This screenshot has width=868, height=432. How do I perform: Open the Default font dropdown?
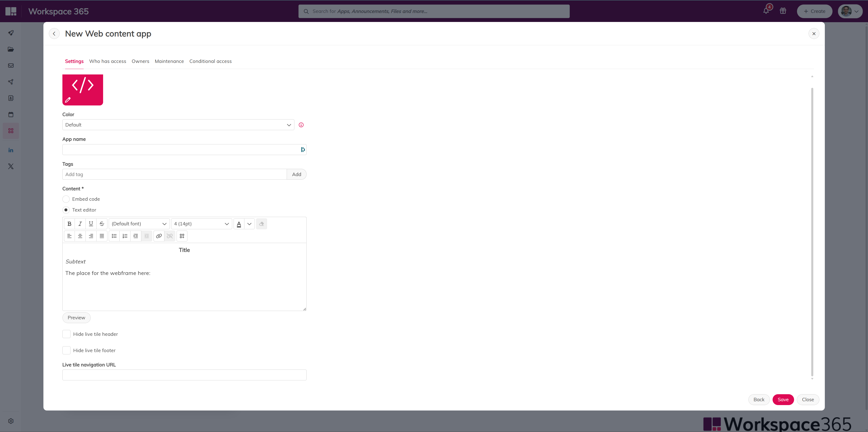click(x=139, y=224)
